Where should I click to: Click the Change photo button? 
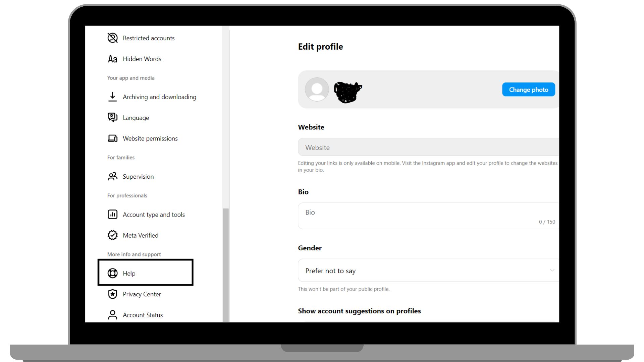click(x=528, y=90)
